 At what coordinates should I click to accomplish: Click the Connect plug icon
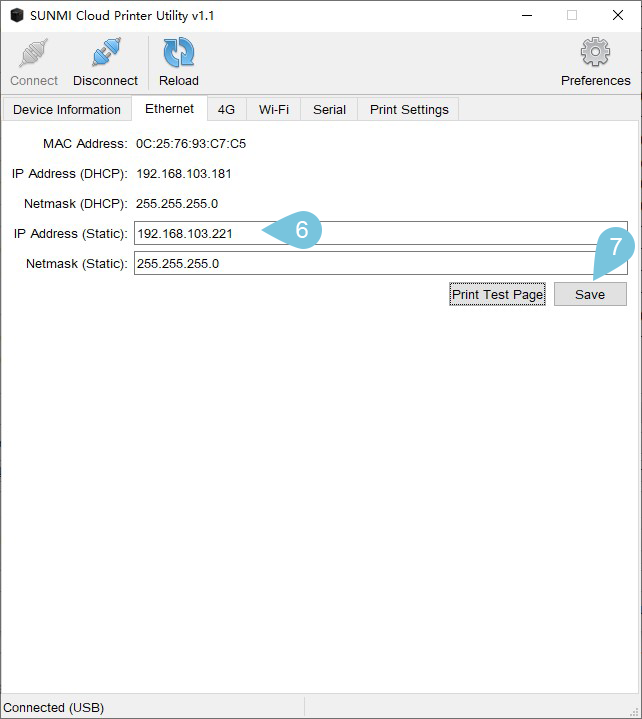[34, 53]
